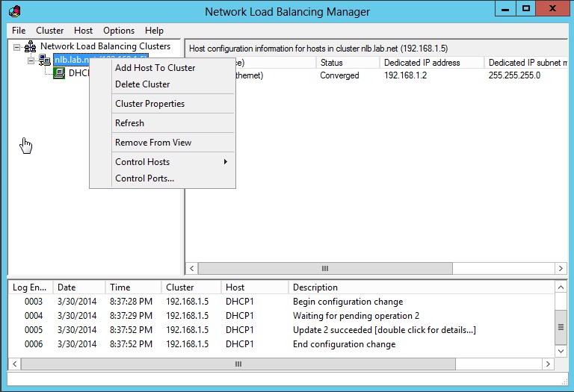Click the nlb.lab.net cluster icon
This screenshot has height=392, width=574.
pyautogui.click(x=45, y=60)
